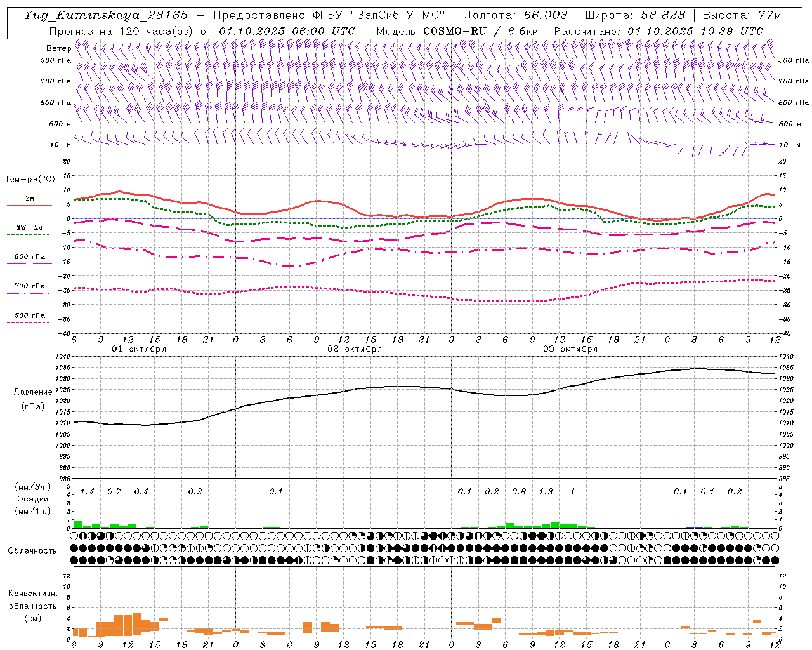Select the Модель COSMO-RU / 6.6км text
Screen dimensions: 812x650
(x=458, y=31)
